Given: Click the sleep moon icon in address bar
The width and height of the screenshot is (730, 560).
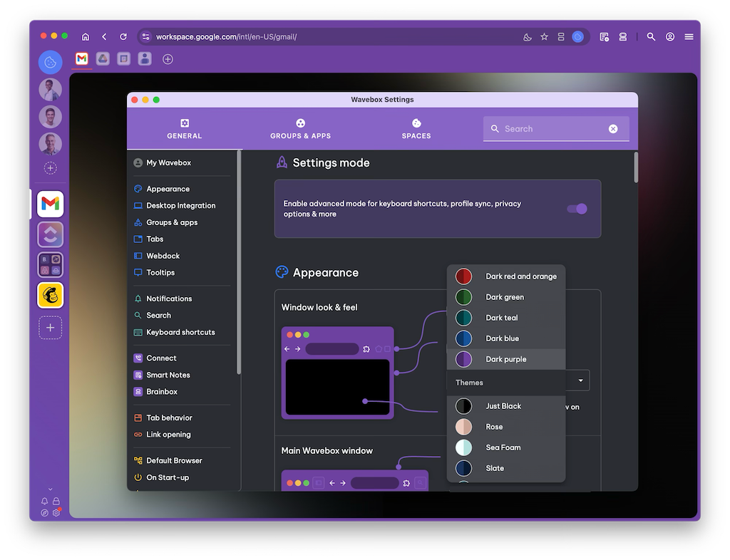Looking at the screenshot, I should click(528, 37).
